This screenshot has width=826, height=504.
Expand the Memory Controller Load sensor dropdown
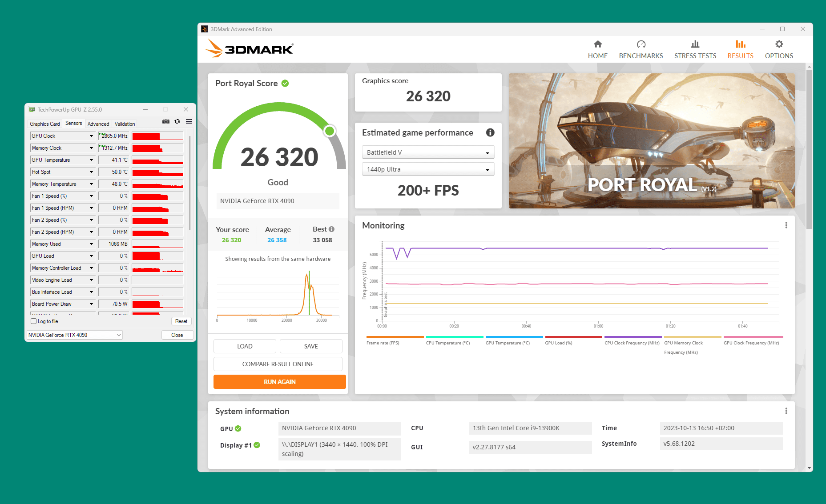pyautogui.click(x=91, y=268)
